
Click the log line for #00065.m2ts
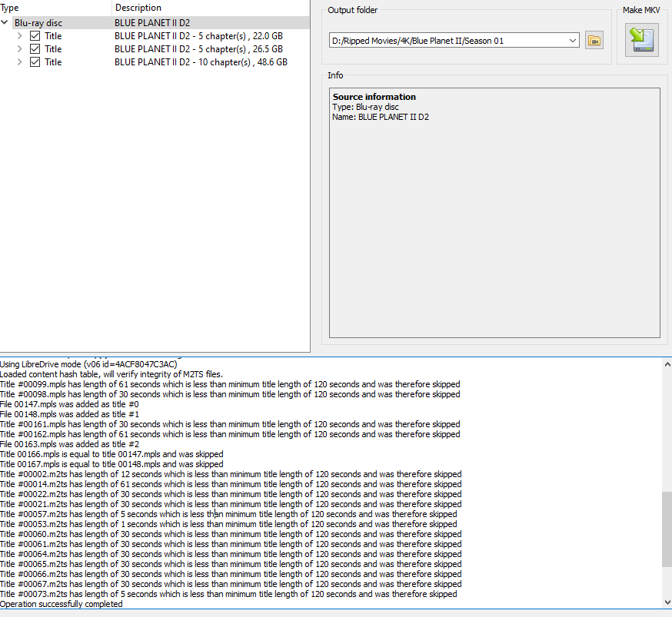(231, 564)
